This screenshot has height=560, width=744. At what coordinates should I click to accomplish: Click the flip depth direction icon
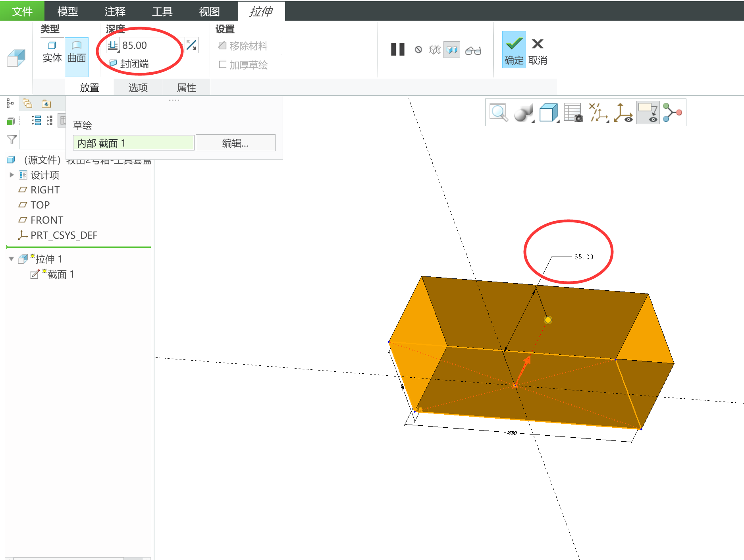tap(191, 45)
